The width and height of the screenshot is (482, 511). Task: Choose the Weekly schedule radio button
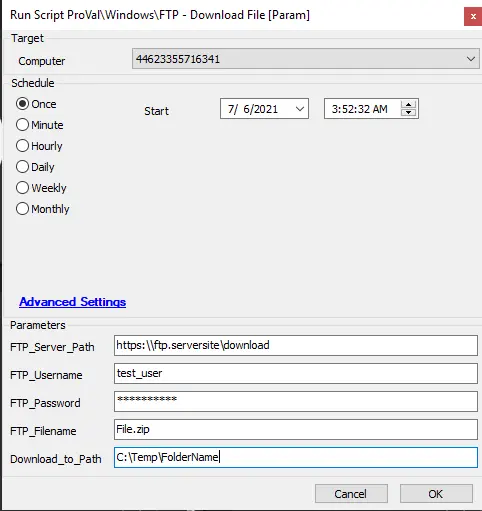[x=22, y=188]
